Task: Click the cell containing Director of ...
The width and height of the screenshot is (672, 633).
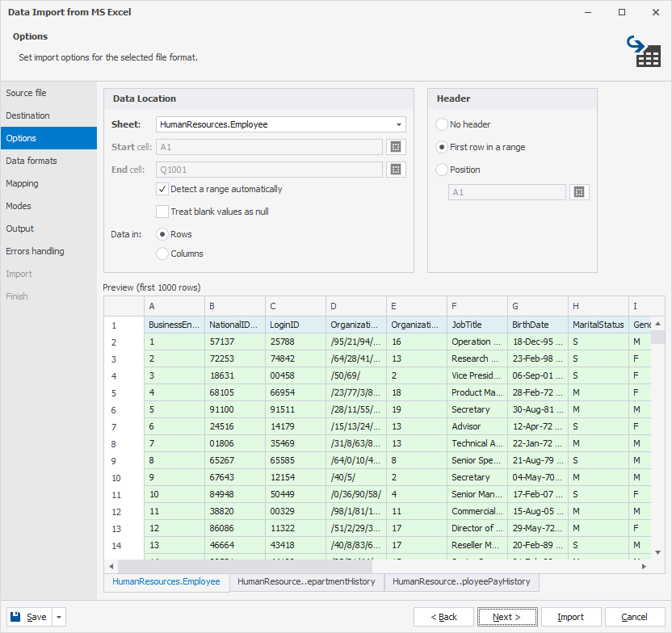Action: [x=477, y=528]
